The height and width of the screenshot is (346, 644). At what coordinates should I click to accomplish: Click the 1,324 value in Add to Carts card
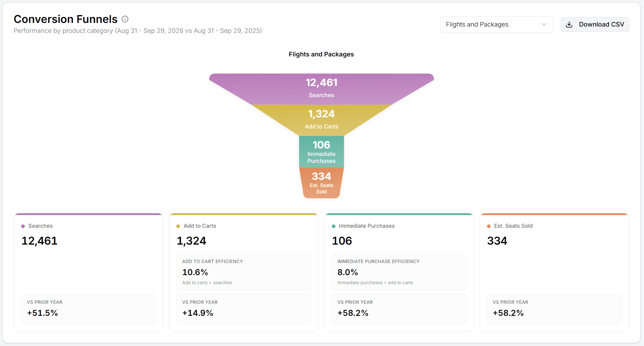[x=191, y=241]
